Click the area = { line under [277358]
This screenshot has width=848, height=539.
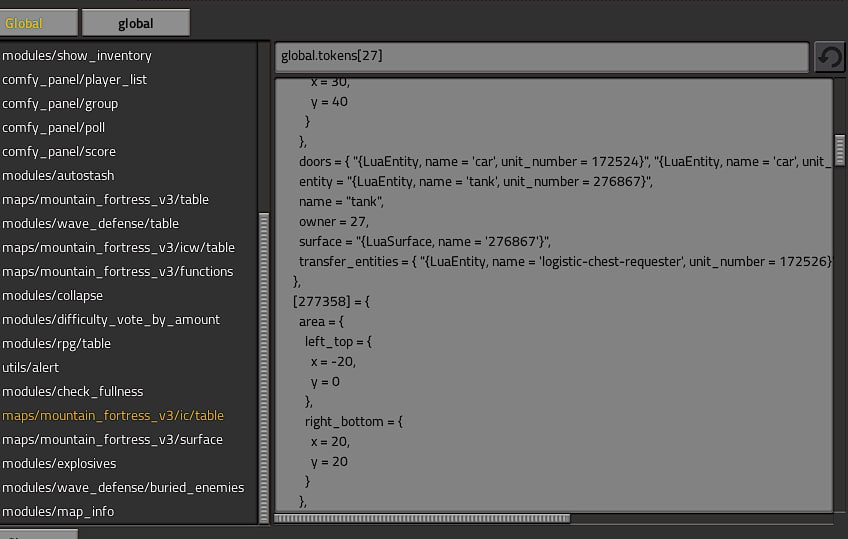[x=321, y=322]
